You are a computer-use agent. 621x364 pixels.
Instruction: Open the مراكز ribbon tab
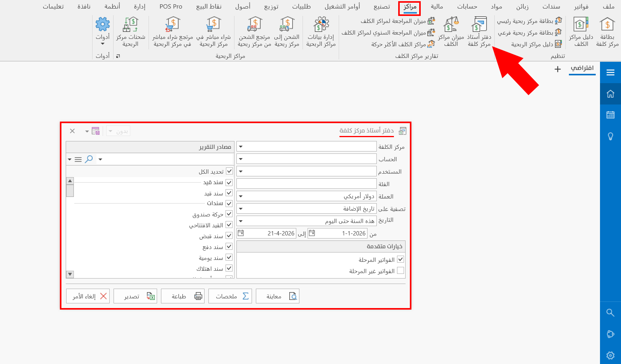[410, 7]
